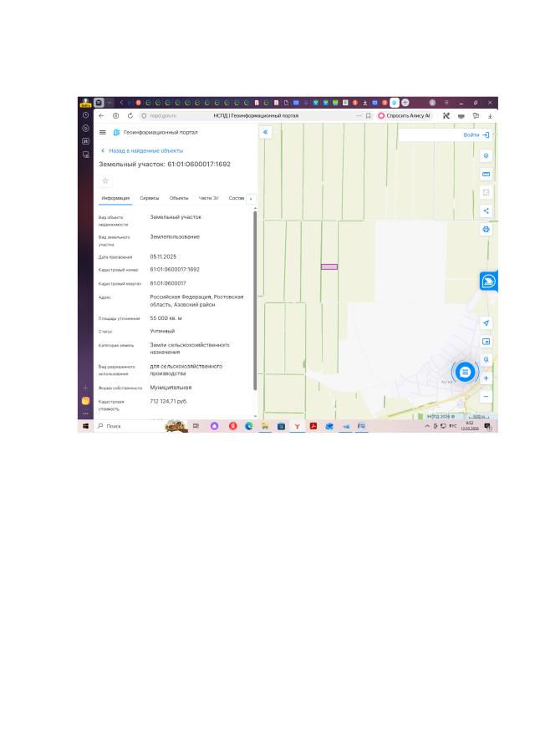Screen dimensions: 535x756
Task: Go back via Назад в найденные объекты
Action: (142, 151)
